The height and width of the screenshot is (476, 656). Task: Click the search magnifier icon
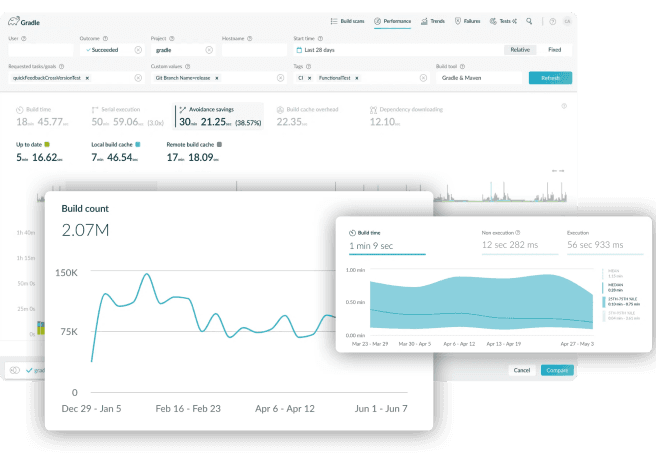(530, 20)
